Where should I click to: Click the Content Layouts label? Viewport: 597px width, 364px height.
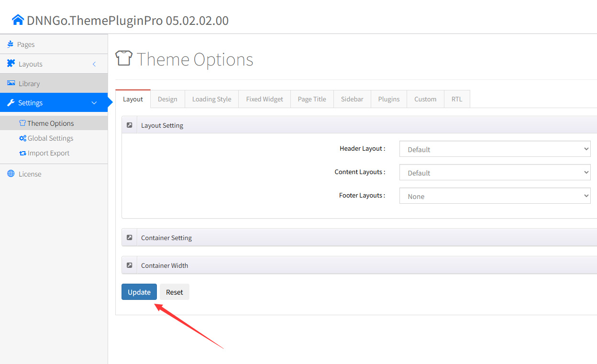pos(360,172)
